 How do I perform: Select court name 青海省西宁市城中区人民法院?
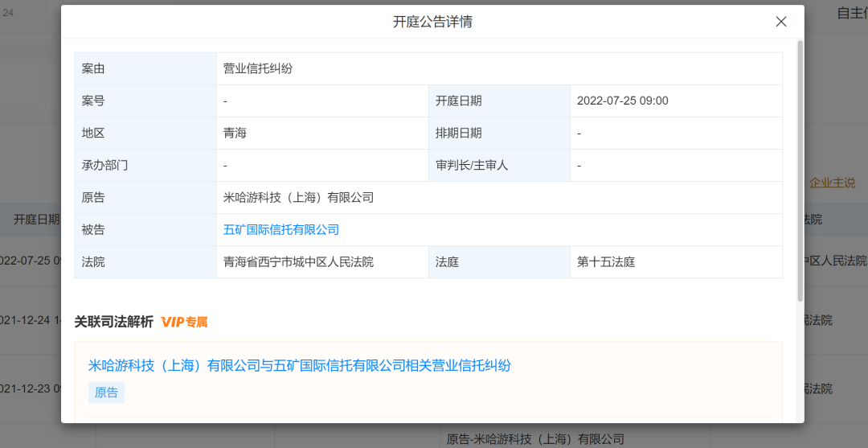298,262
